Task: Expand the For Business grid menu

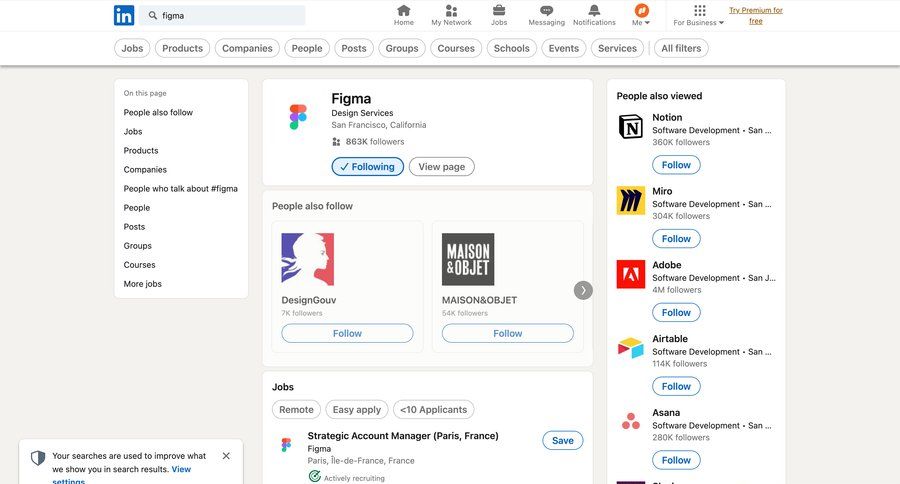Action: 699,15
